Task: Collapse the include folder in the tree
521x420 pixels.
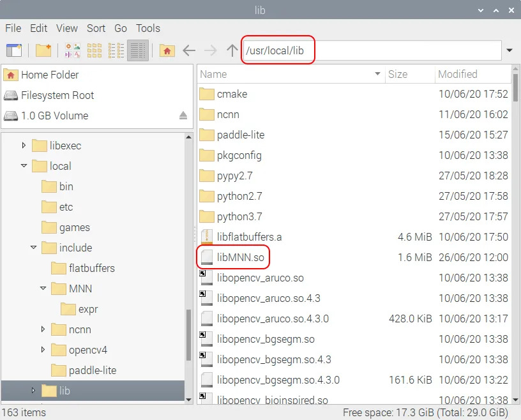Action: click(33, 247)
